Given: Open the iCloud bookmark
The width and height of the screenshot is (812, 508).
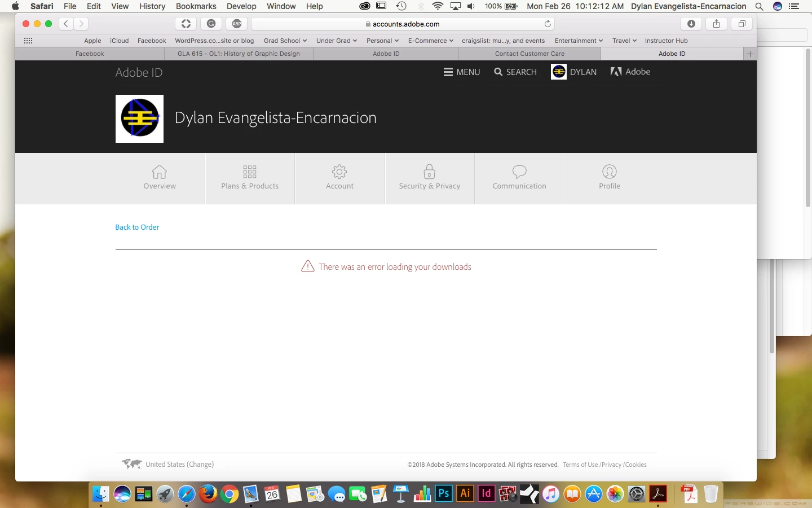Looking at the screenshot, I should pos(119,41).
